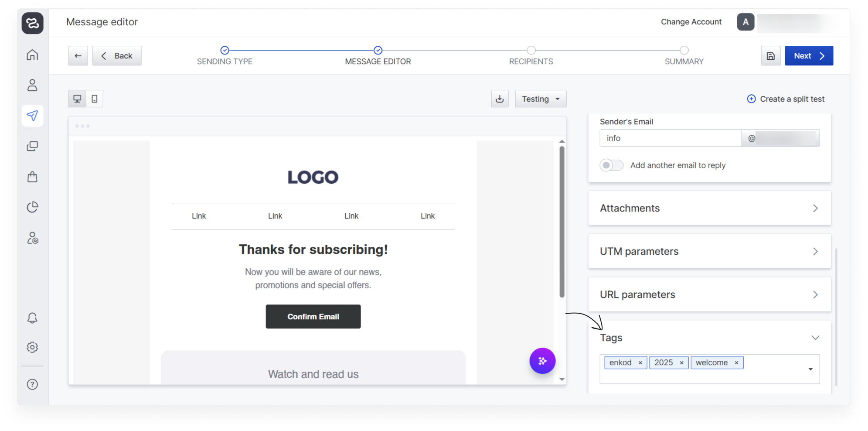868x431 pixels.
Task: Click Create a split test link
Action: (x=786, y=99)
